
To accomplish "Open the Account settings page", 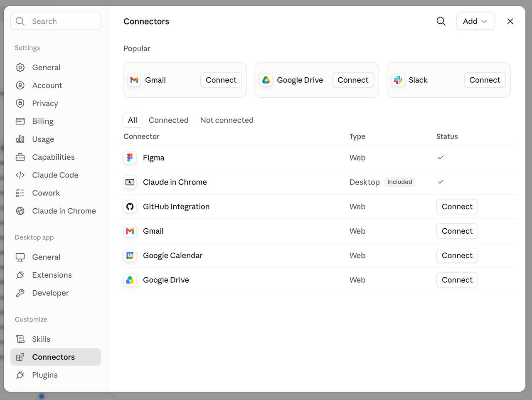I will (x=56, y=85).
